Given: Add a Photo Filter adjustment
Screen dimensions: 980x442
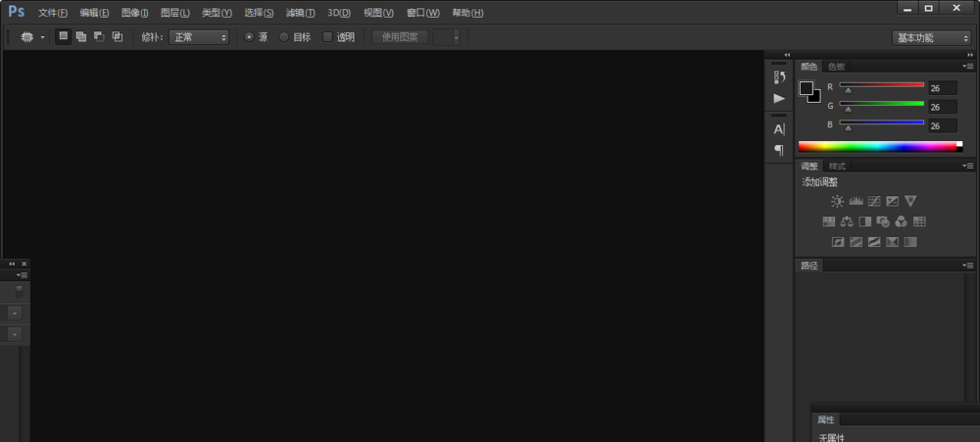Looking at the screenshot, I should [883, 221].
